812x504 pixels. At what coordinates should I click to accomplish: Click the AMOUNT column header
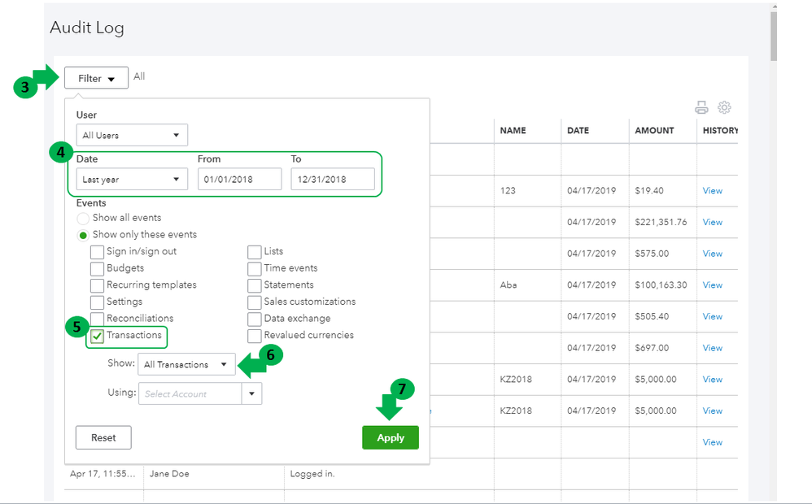[x=655, y=130]
